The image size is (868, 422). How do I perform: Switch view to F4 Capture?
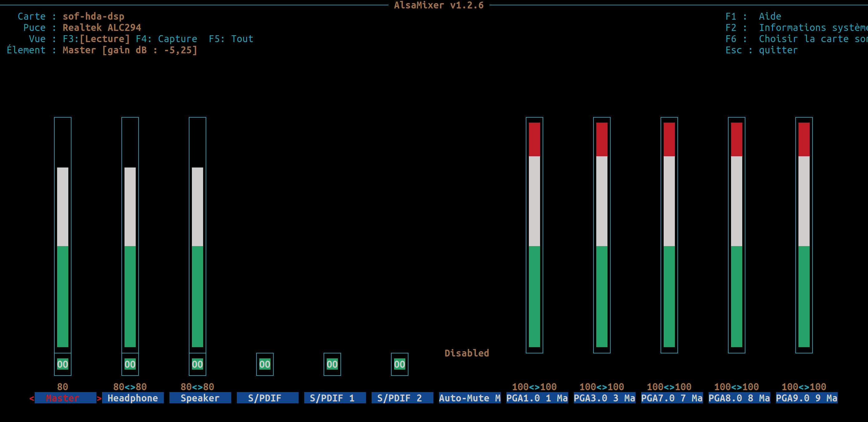(167, 39)
